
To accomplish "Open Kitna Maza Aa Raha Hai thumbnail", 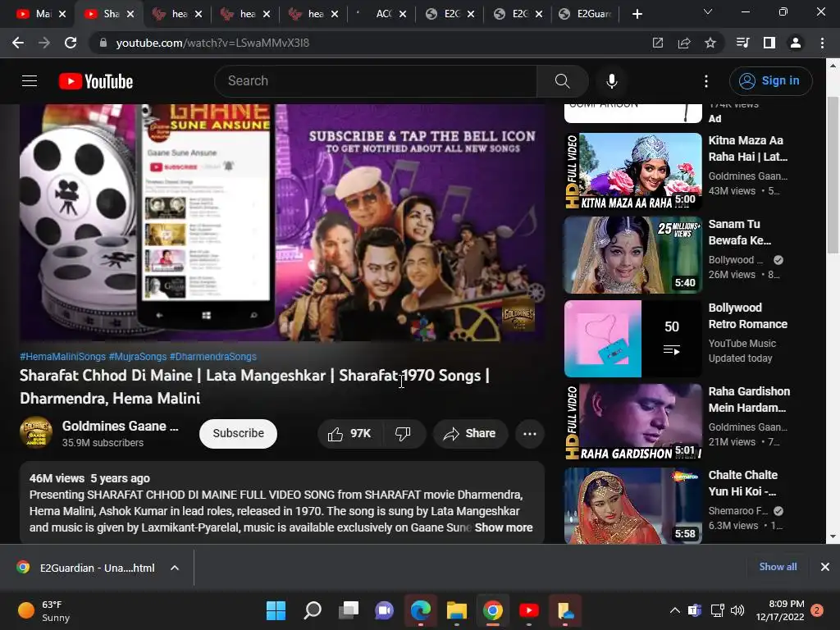I will (632, 171).
